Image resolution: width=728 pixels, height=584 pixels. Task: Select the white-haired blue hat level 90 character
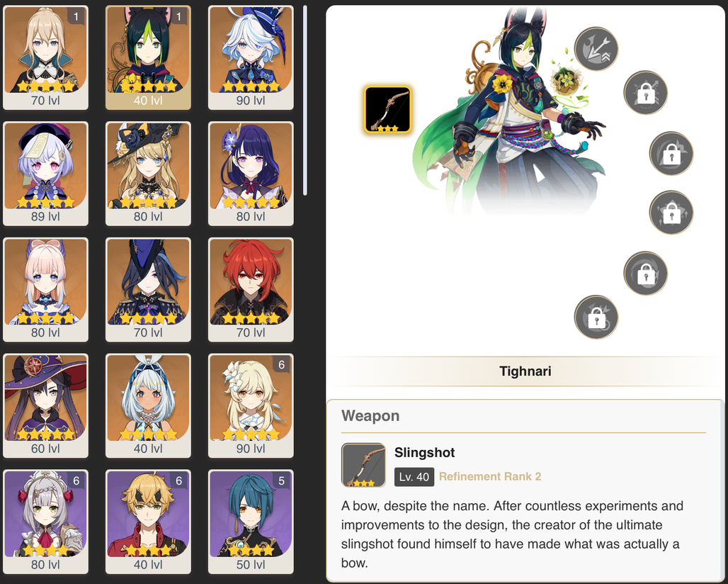pos(251,57)
